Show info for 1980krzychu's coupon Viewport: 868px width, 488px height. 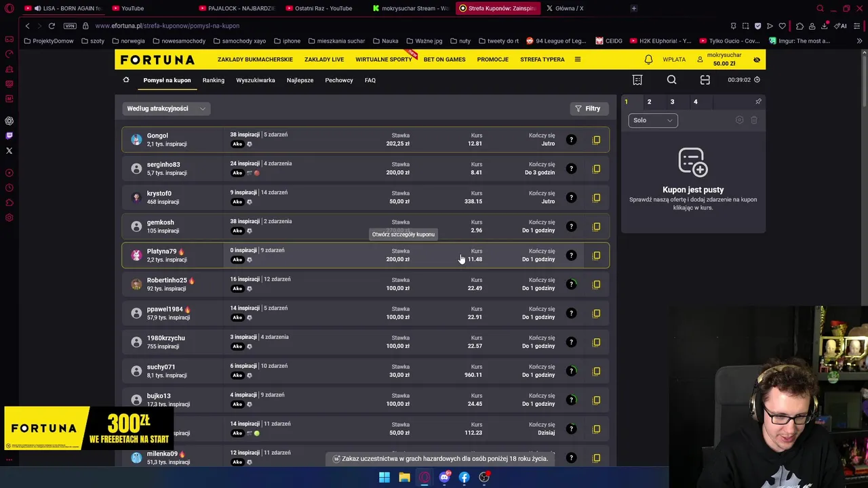571,342
